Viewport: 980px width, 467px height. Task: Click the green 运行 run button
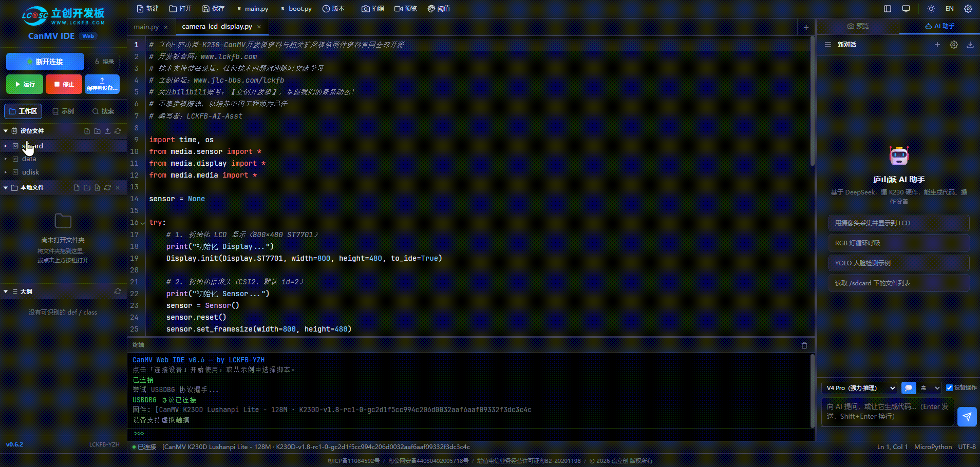point(25,84)
